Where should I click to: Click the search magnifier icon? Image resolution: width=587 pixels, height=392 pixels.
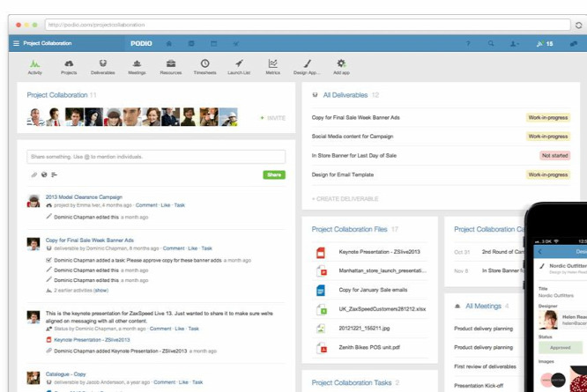point(491,43)
